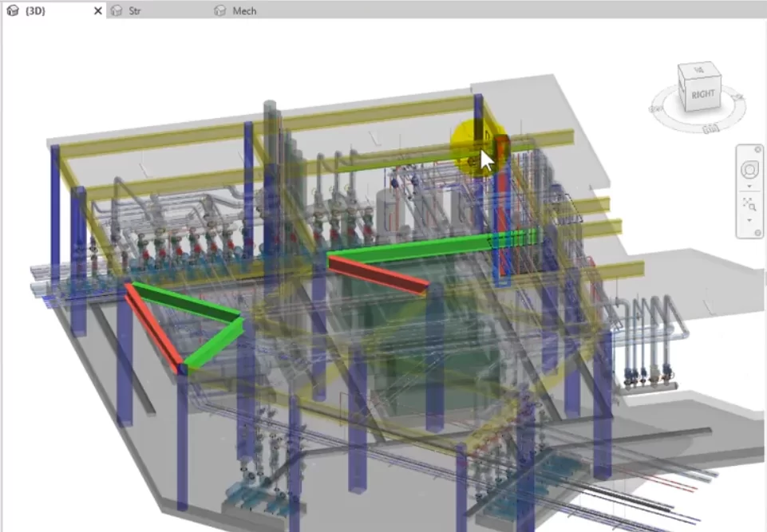Activate the Zoom Extents navigation tool

749,204
